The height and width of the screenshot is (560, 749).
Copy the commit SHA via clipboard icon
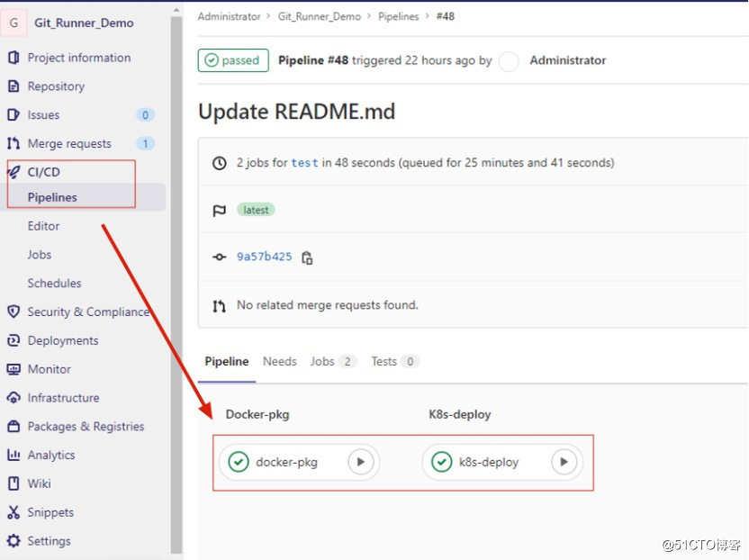(x=307, y=257)
